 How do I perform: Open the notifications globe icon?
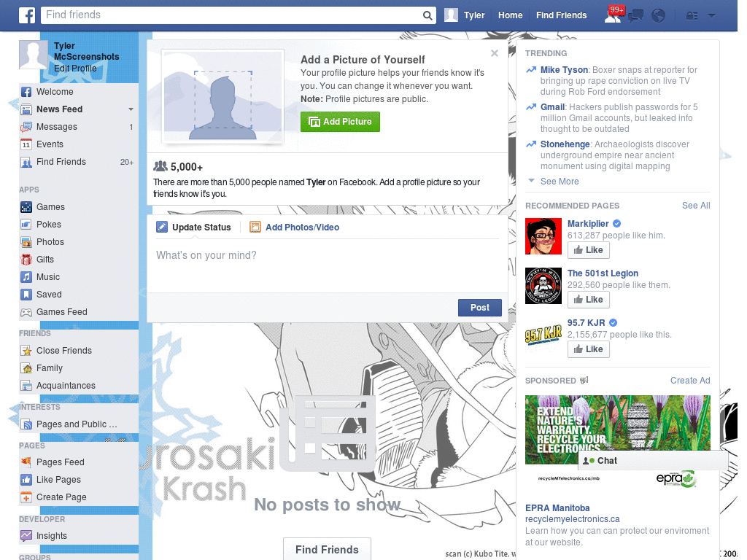(659, 16)
